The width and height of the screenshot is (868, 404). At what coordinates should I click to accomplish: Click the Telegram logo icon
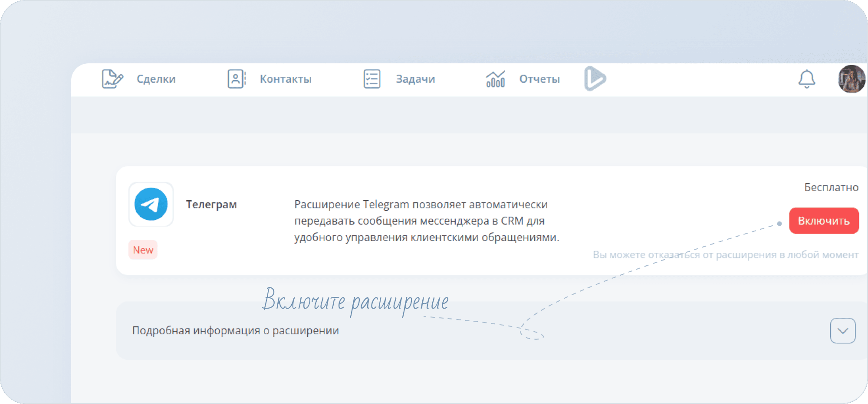151,204
